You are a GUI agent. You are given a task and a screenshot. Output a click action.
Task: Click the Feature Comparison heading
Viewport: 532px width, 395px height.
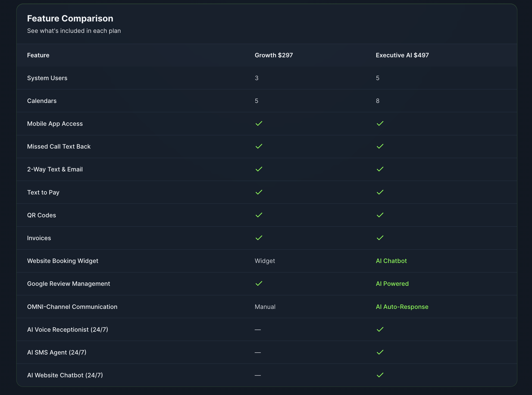[x=70, y=18]
